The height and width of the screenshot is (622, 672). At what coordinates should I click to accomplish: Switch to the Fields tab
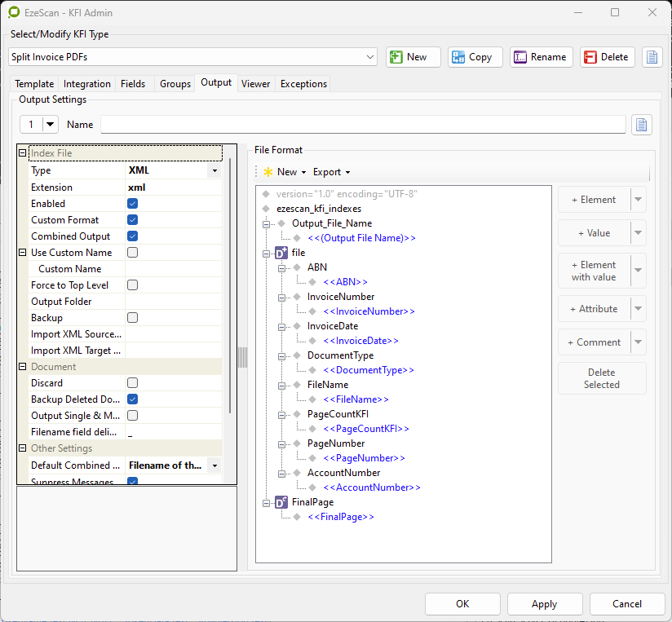click(x=133, y=84)
